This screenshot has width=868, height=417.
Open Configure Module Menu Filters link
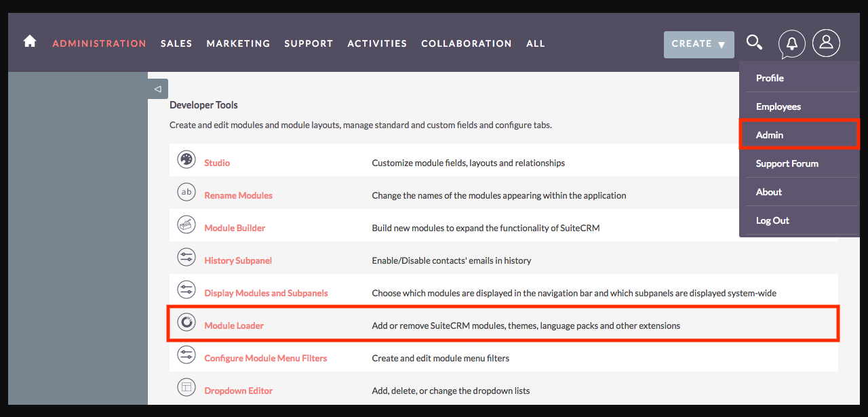266,358
